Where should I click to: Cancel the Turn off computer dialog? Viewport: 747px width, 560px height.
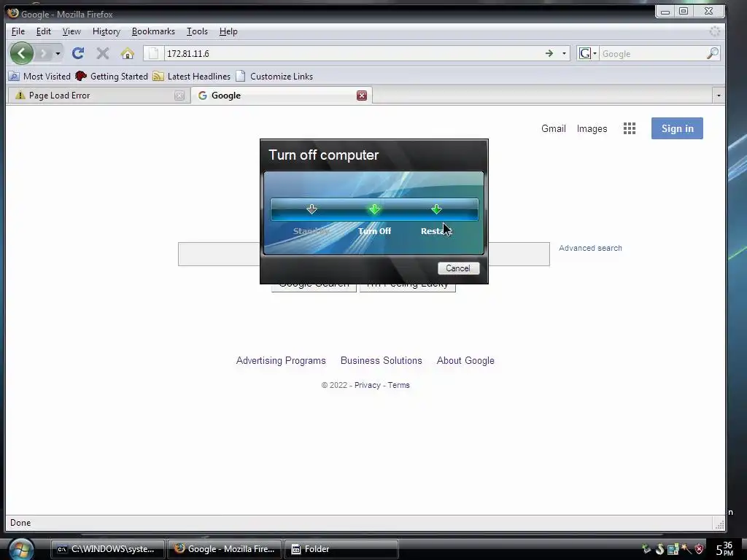[x=458, y=268]
